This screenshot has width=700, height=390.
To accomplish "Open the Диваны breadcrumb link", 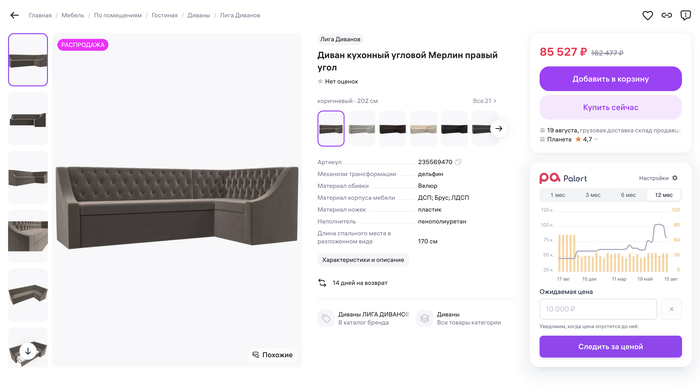I will coord(199,15).
